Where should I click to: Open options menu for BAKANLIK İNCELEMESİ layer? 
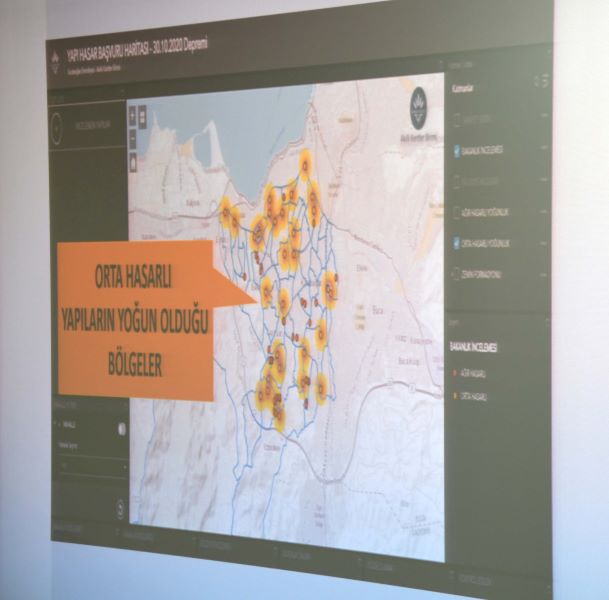point(544,148)
